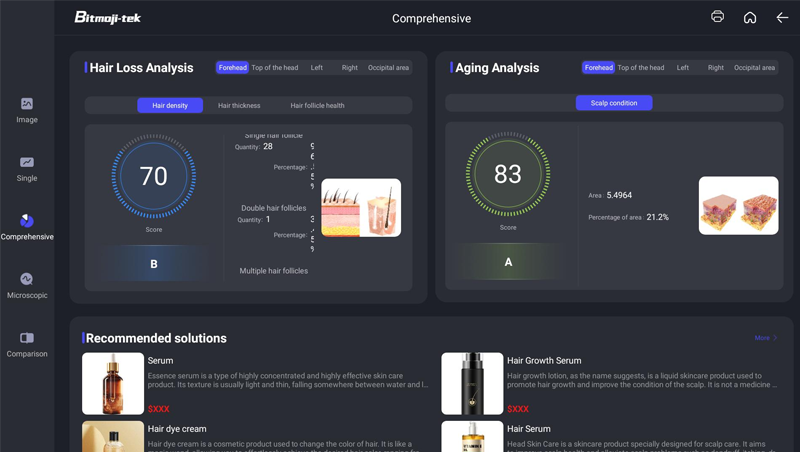The image size is (800, 452).
Task: Click the Hair Growth Serum price $XXX
Action: tap(518, 409)
